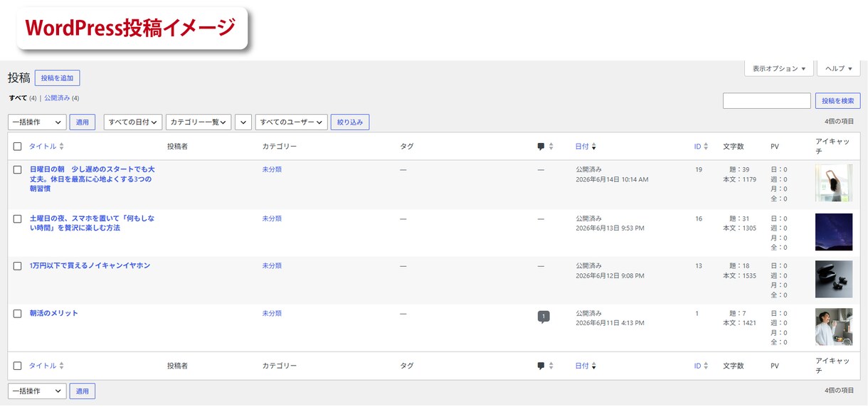Click the night sky thumbnail of 土曜日の夜
Viewport: 868px width, 407px height.
pyautogui.click(x=834, y=232)
